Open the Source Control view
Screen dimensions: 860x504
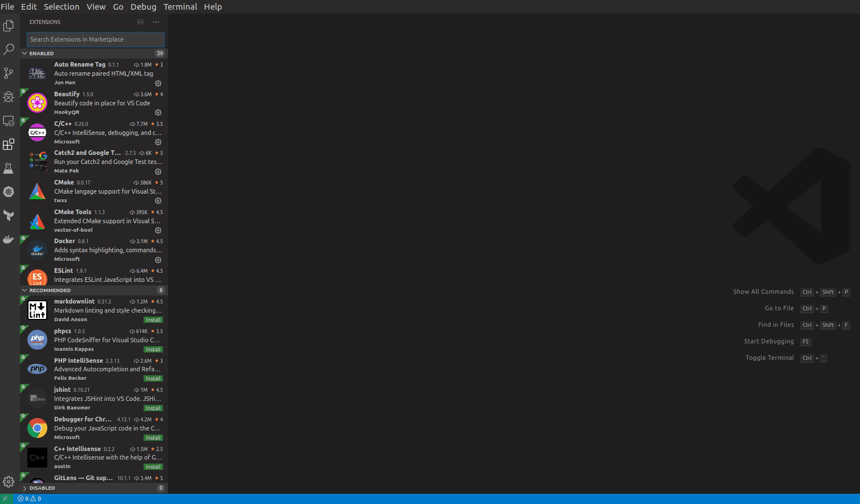[9, 73]
